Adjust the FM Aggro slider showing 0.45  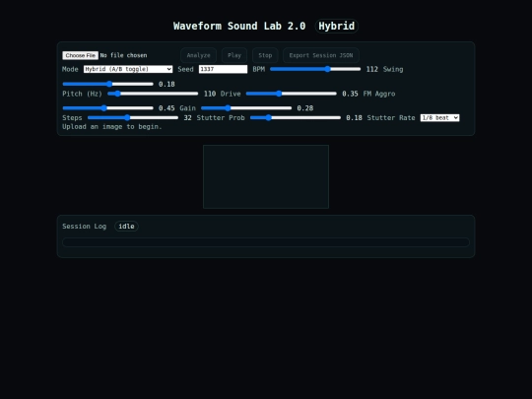(x=108, y=108)
